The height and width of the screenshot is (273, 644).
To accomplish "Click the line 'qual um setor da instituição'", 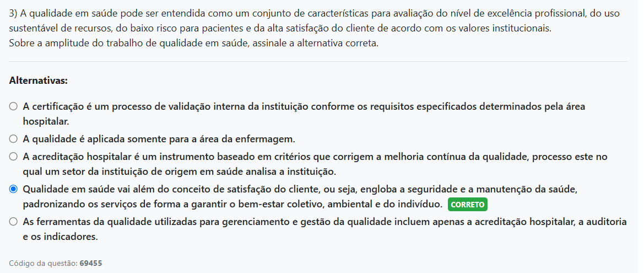I will pos(179,172).
